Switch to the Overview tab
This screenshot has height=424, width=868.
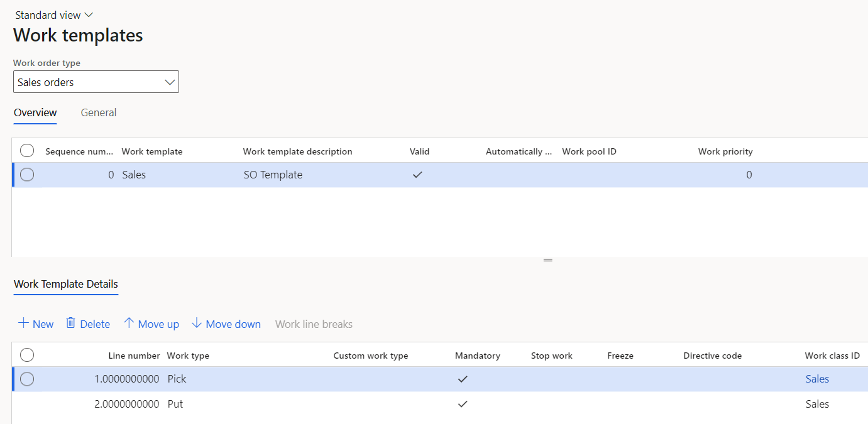35,113
